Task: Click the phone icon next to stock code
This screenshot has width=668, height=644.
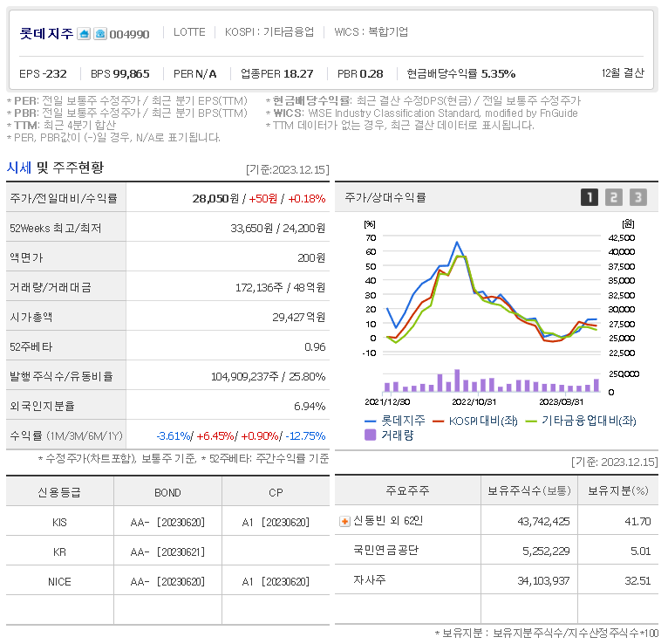Action: 100,34
